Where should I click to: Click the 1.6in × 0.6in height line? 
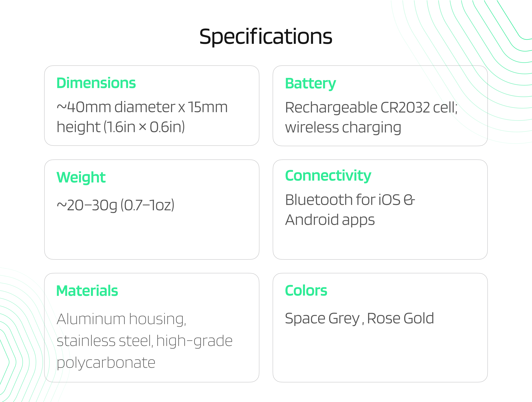(121, 127)
